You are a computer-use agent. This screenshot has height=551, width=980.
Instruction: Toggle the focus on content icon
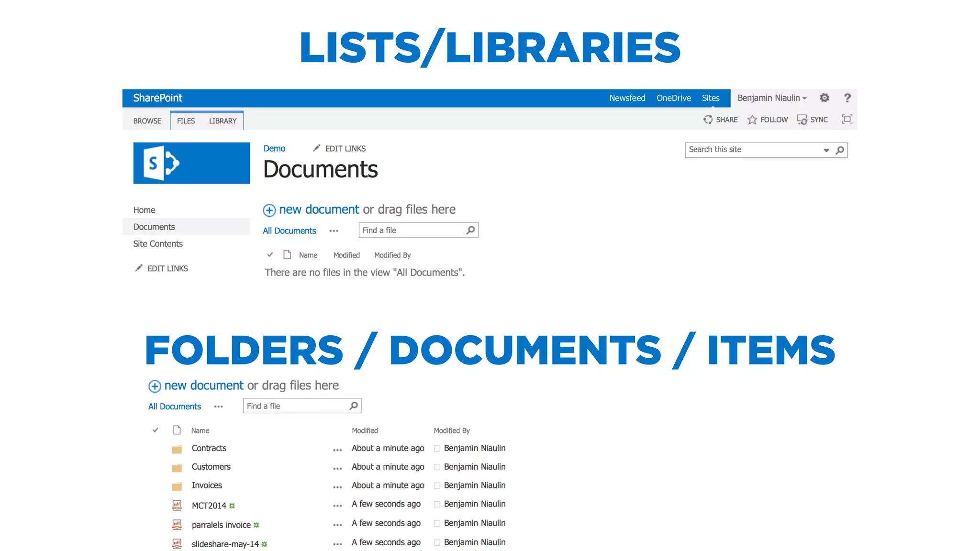point(847,119)
